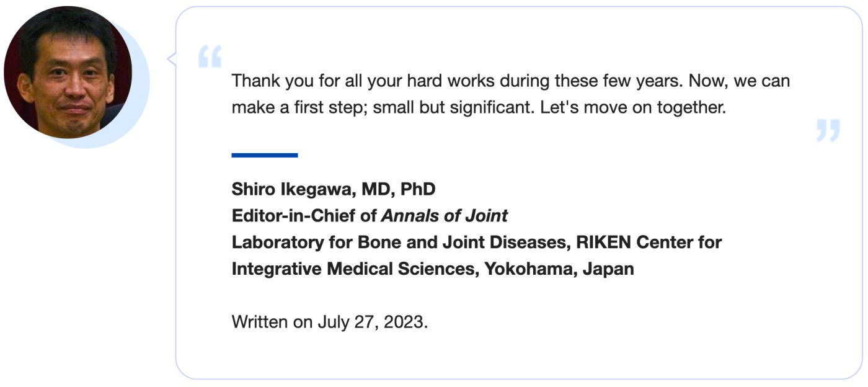The width and height of the screenshot is (868, 387).
Task: Click the opening quotation mark icon
Action: [210, 56]
